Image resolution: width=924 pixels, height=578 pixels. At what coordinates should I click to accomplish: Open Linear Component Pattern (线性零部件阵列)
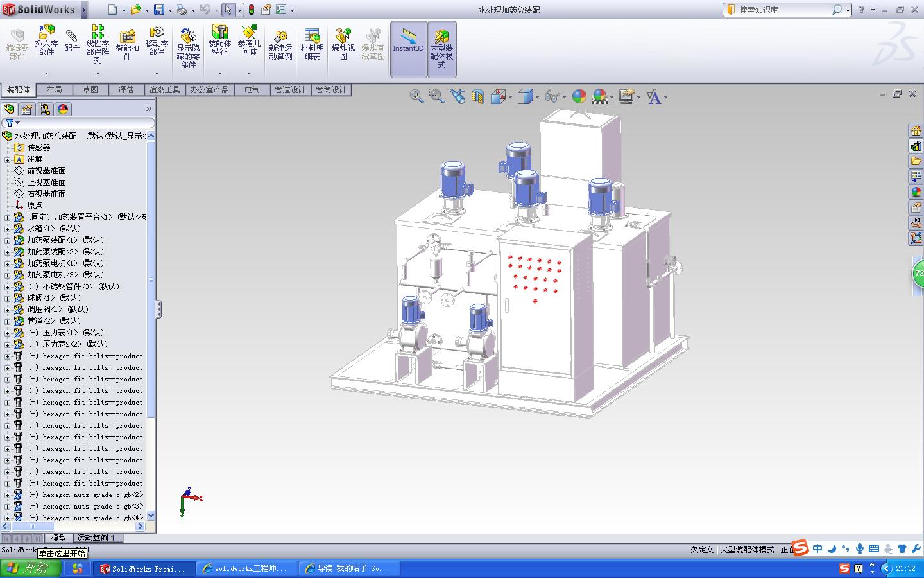(98, 44)
